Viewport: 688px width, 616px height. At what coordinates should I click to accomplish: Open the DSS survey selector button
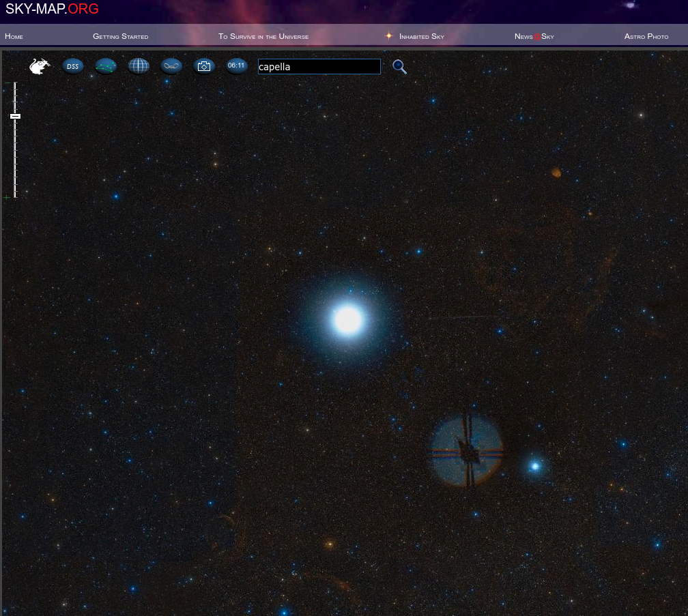(73, 66)
